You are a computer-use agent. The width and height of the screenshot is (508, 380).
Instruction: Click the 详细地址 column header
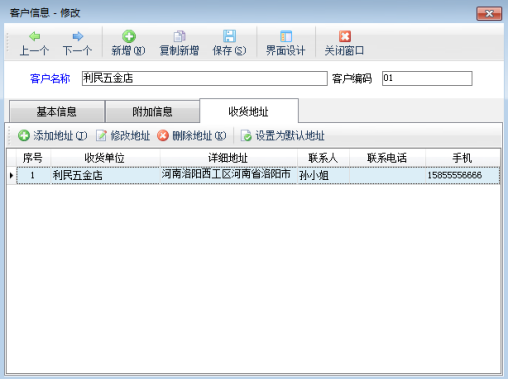[228, 158]
